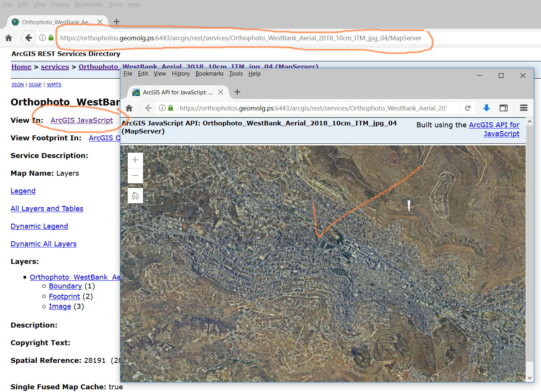Open Bookmarks menu in the rear window
The width and height of the screenshot is (541, 392).
[89, 5]
